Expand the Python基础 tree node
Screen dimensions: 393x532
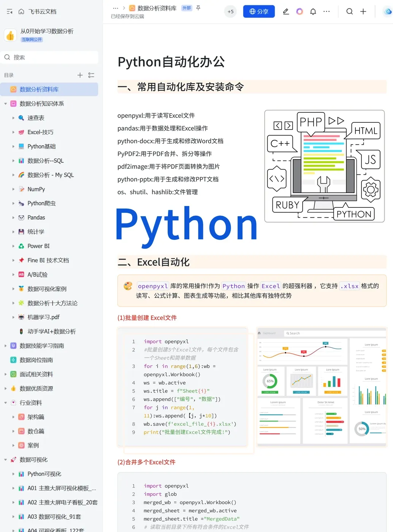[x=13, y=146]
